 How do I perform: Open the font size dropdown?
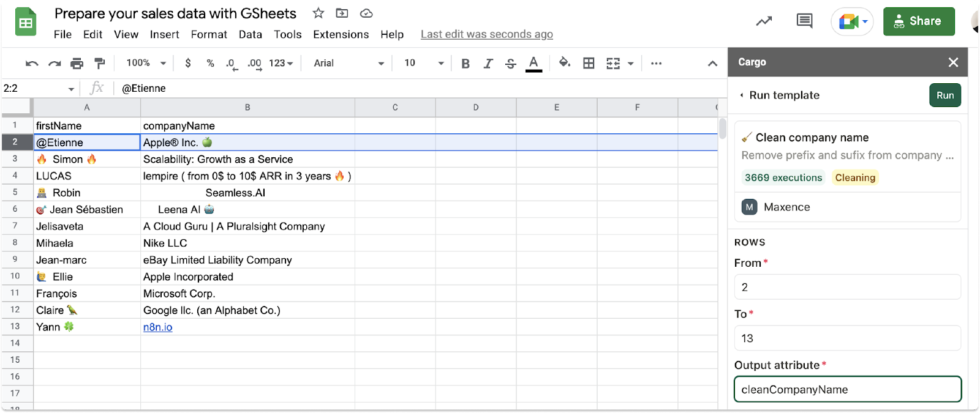pos(424,63)
